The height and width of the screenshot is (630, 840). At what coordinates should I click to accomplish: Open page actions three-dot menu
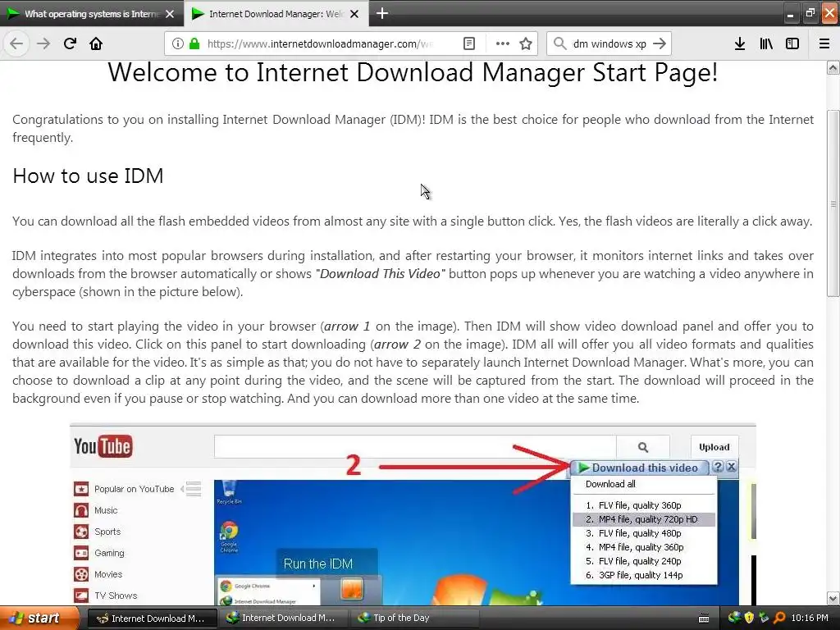(x=503, y=43)
